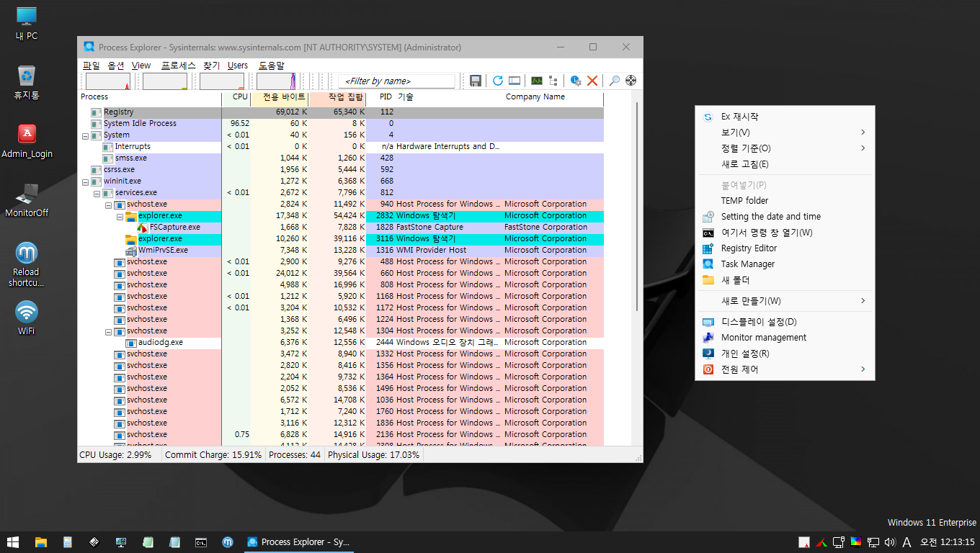Choose Registry Editor in the context menu
This screenshot has height=553, width=980.
tap(785, 248)
